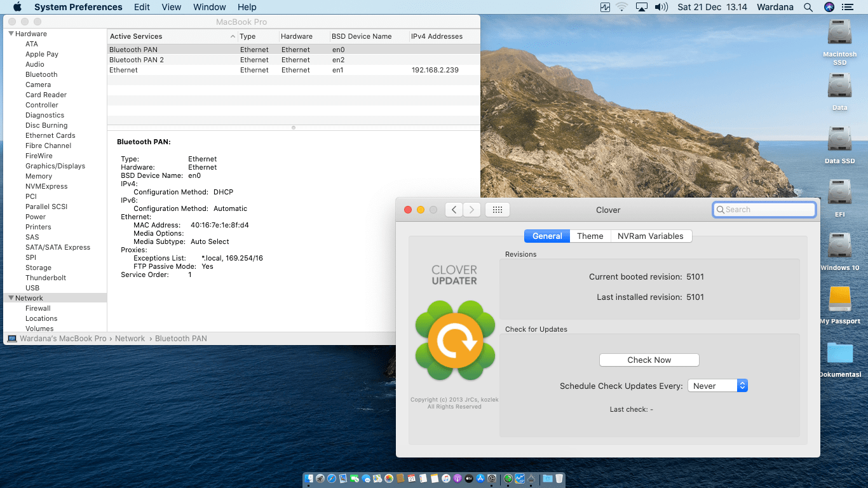
Task: Select Bluetooth in Hardware sidebar
Action: 41,74
